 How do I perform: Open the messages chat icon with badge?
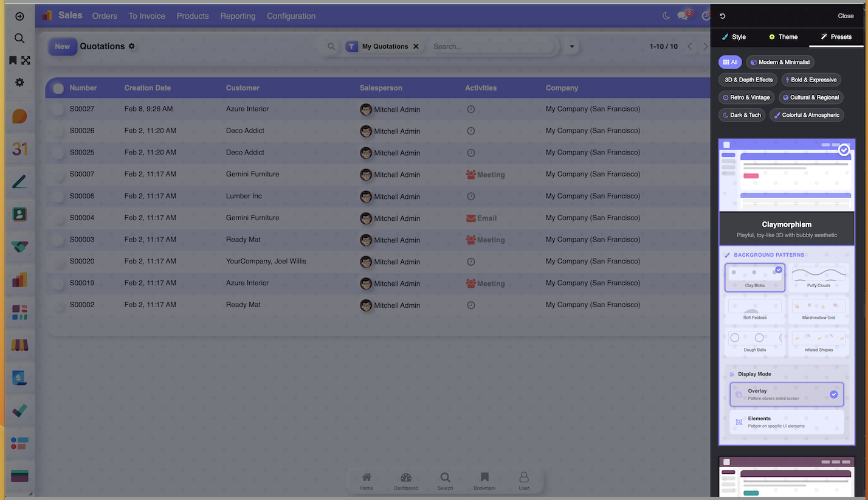coord(683,16)
